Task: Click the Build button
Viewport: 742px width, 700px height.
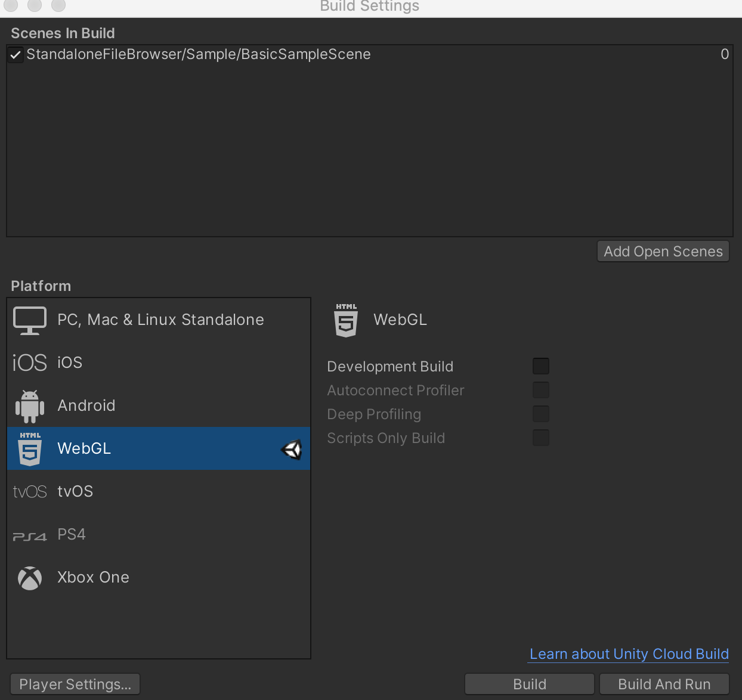Action: [x=530, y=684]
